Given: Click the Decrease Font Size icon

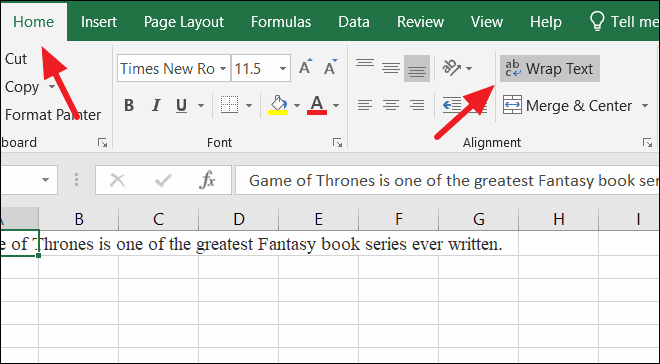Looking at the screenshot, I should 330,67.
